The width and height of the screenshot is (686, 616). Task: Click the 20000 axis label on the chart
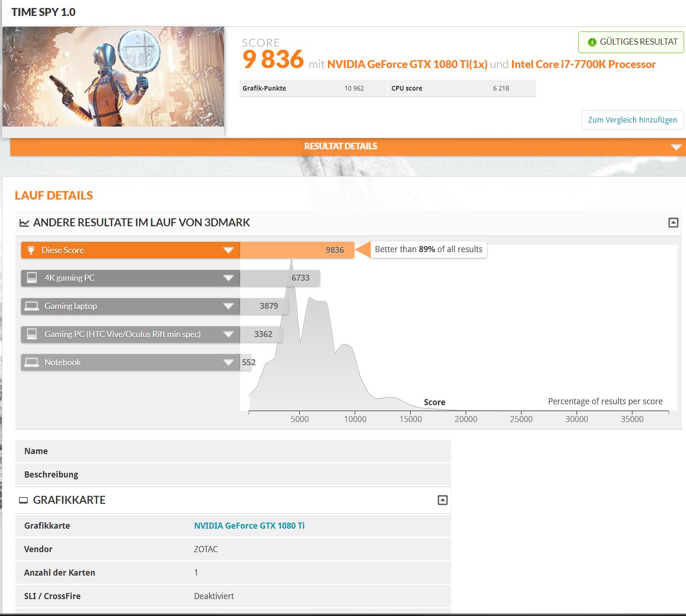[x=466, y=419]
